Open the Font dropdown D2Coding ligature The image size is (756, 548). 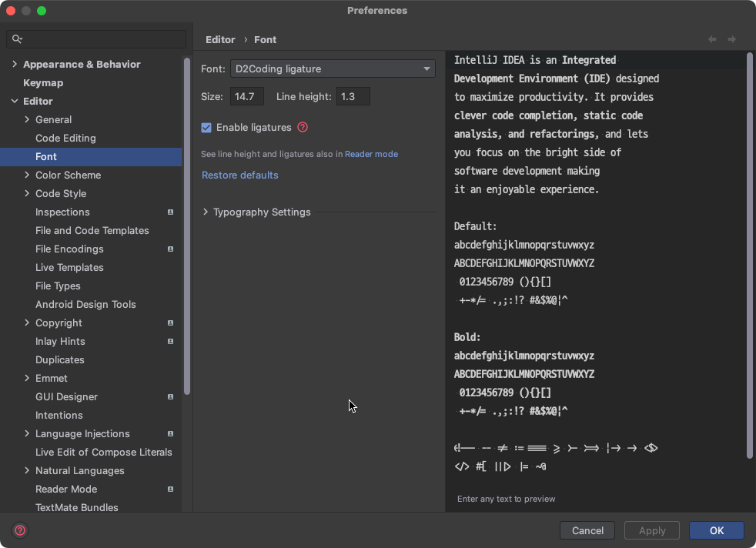tap(333, 69)
